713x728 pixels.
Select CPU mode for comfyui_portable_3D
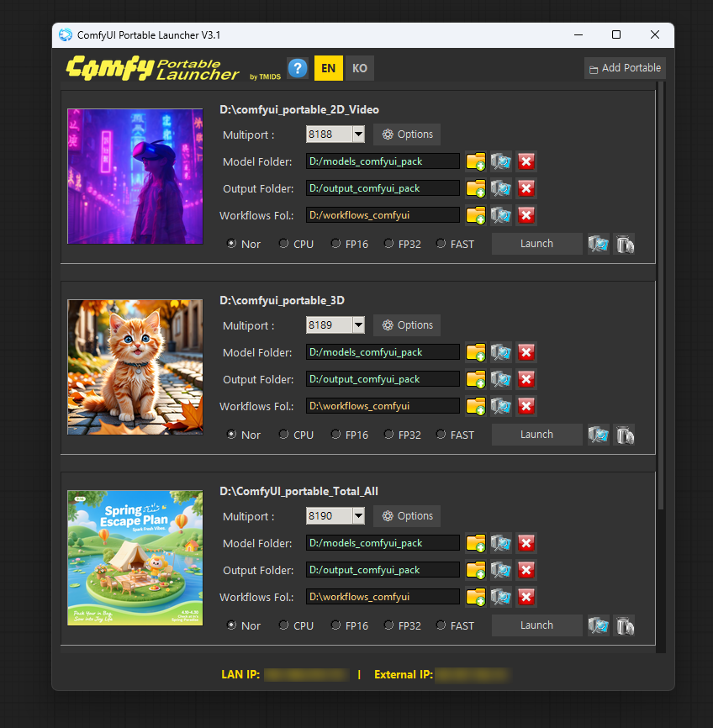click(296, 435)
